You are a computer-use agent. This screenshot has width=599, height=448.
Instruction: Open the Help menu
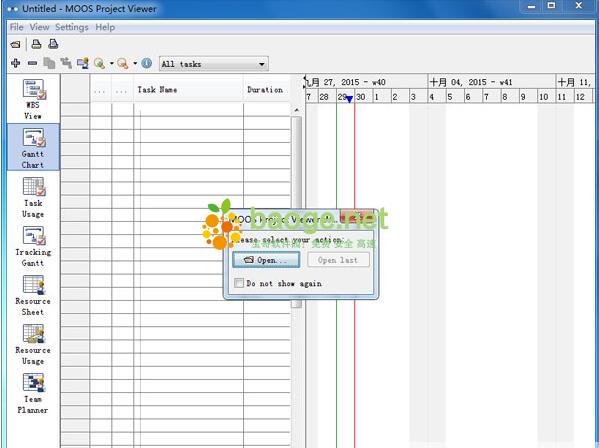[105, 27]
